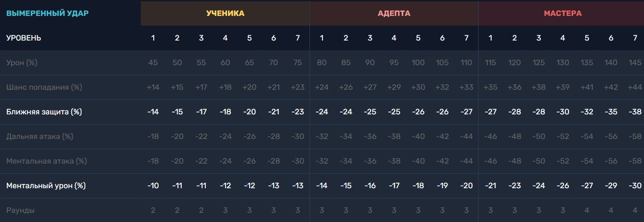
Task: Click the "Шанс попадания (%)" row label
Action: [x=44, y=87]
